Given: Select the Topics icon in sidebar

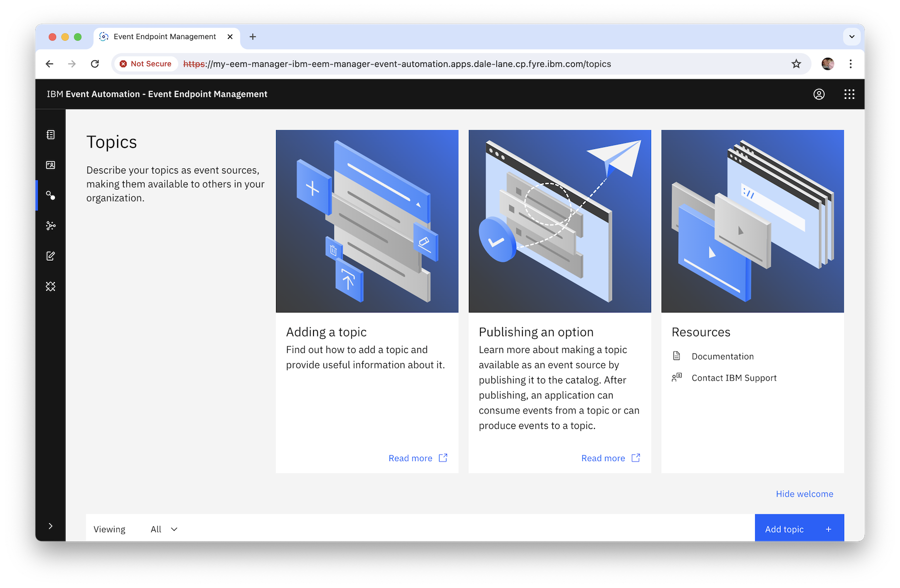Looking at the screenshot, I should (x=50, y=195).
